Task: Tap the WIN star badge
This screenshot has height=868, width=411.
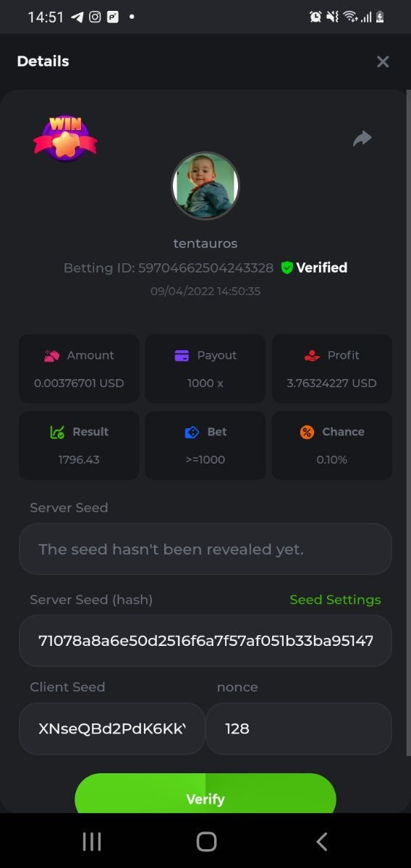Action: pos(65,139)
